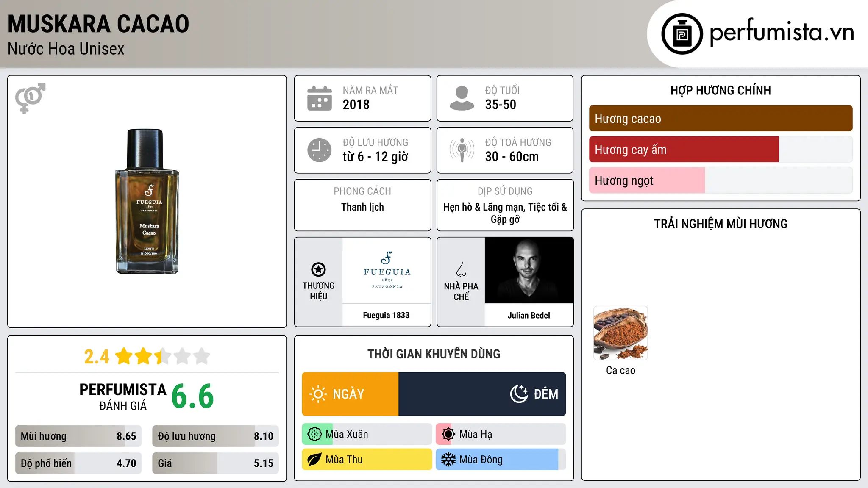Click the MUSKARA CACAO title
Screen dimensions: 868x488
(x=98, y=24)
